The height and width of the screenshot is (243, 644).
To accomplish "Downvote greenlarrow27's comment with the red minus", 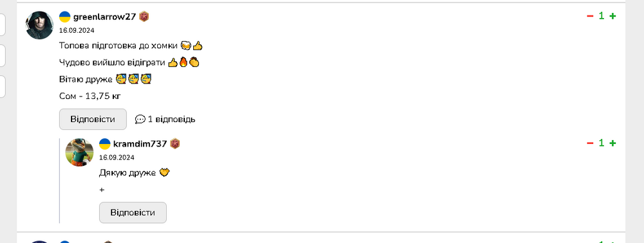I will click(590, 16).
